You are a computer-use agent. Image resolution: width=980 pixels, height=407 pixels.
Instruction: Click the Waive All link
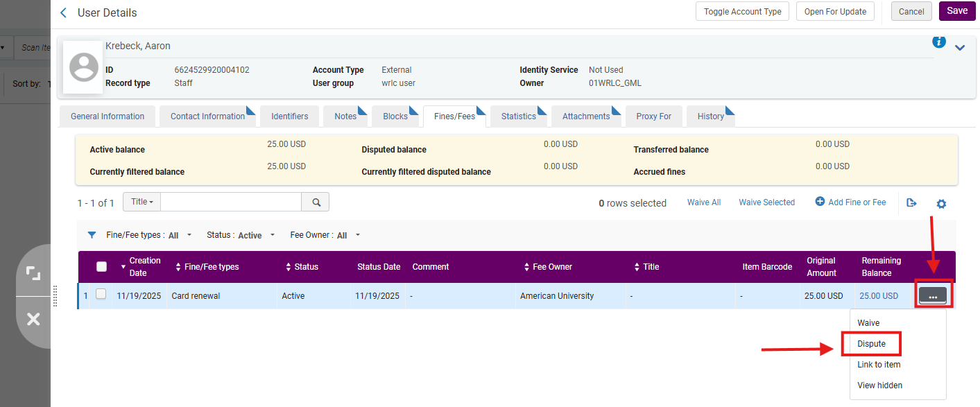(704, 202)
